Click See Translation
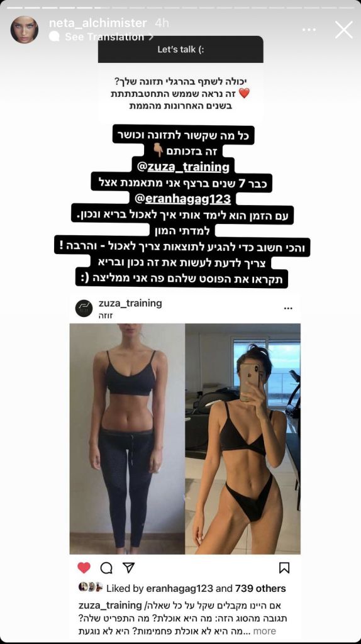 pyautogui.click(x=104, y=37)
